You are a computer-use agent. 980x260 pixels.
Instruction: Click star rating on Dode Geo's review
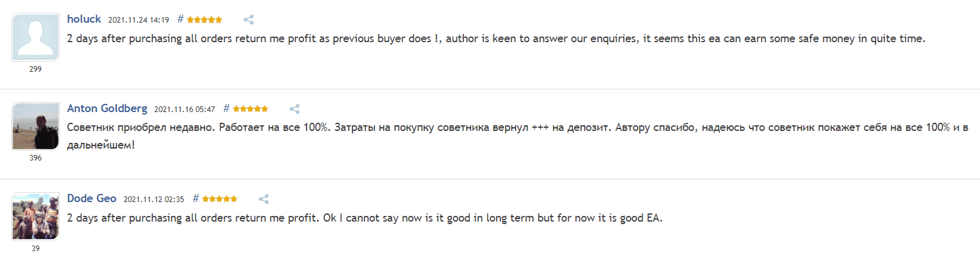219,199
